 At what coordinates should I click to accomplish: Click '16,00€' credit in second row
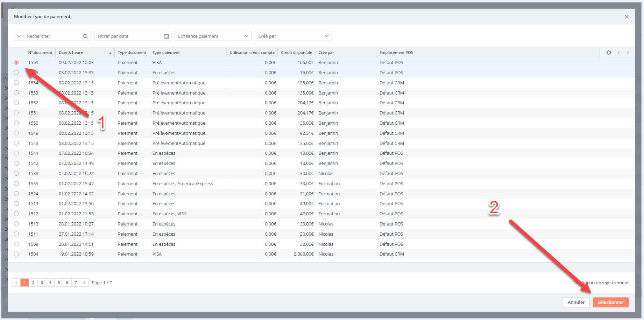307,72
